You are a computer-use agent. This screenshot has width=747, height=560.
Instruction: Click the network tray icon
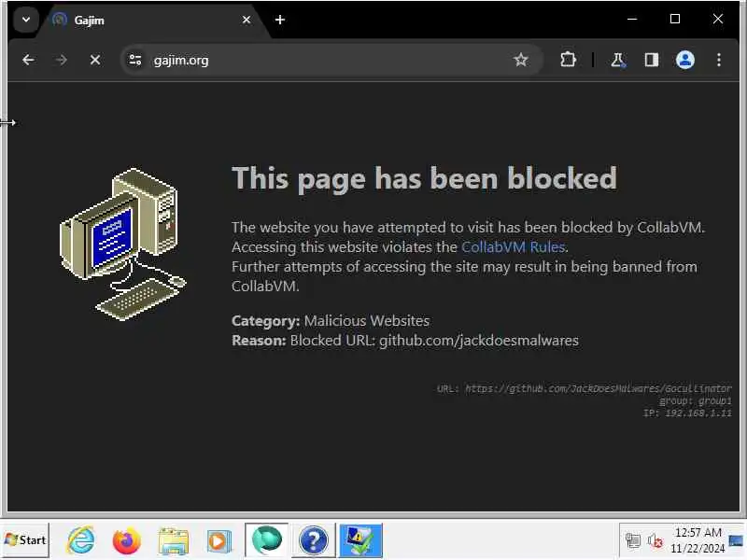point(633,540)
